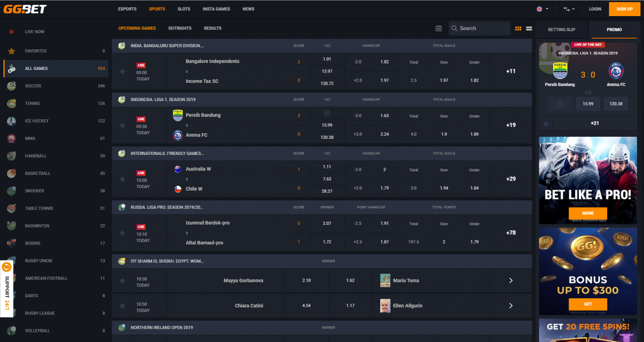Switch to the Results tab
The width and height of the screenshot is (644, 342).
click(212, 28)
